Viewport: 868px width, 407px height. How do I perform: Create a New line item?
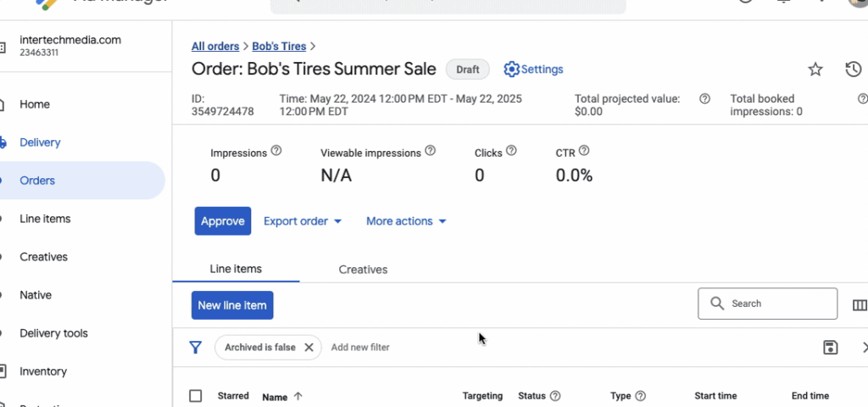coord(232,305)
